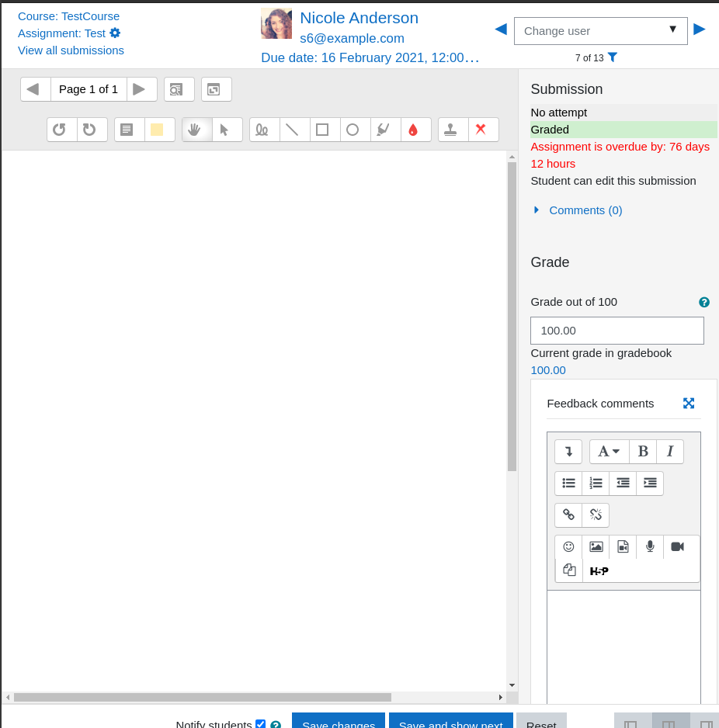Insert a link in feedback

pos(568,515)
